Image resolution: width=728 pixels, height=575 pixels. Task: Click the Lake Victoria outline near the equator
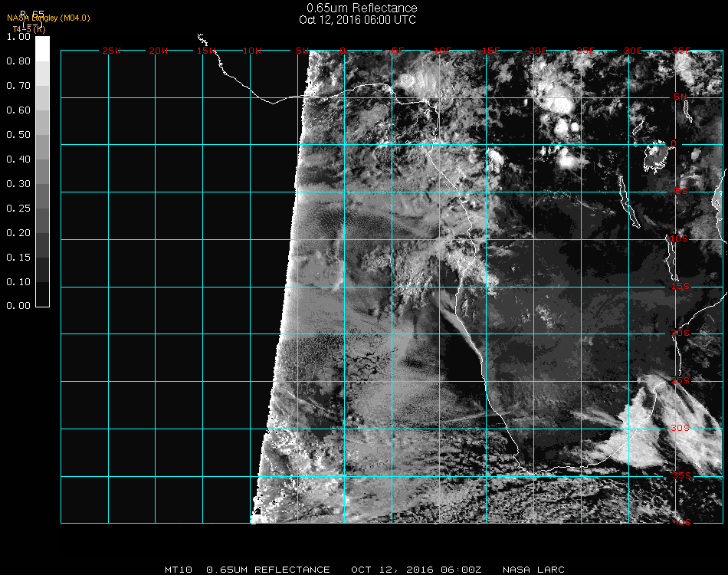click(x=657, y=156)
